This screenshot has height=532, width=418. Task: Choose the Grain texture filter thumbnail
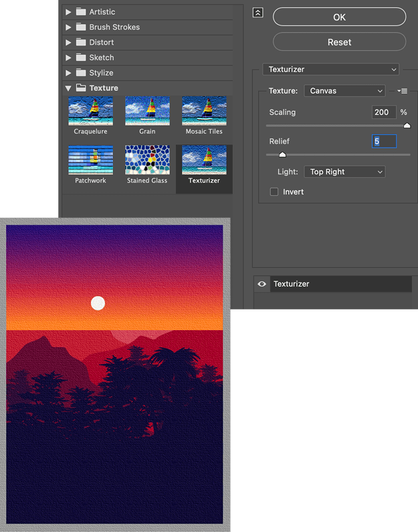point(147,111)
